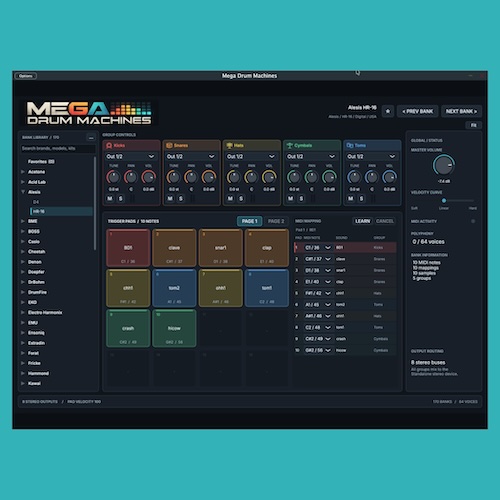500x500 pixels.
Task: Click the Kicks PAN knob
Action: click(x=131, y=177)
